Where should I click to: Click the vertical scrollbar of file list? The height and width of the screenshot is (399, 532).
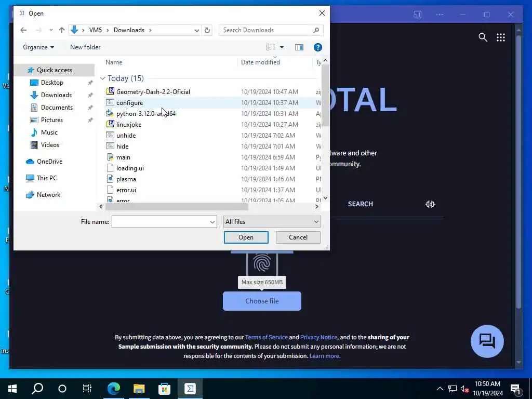click(325, 96)
